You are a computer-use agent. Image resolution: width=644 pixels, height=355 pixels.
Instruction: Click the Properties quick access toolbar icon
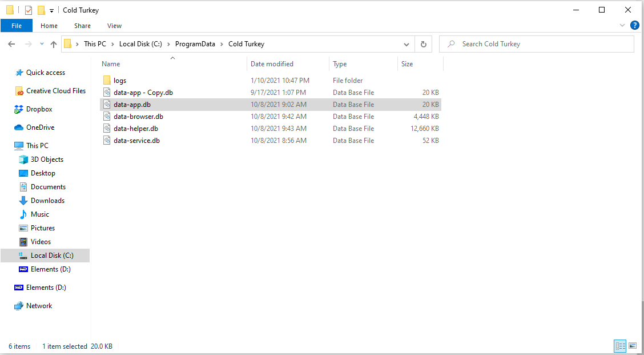(29, 10)
